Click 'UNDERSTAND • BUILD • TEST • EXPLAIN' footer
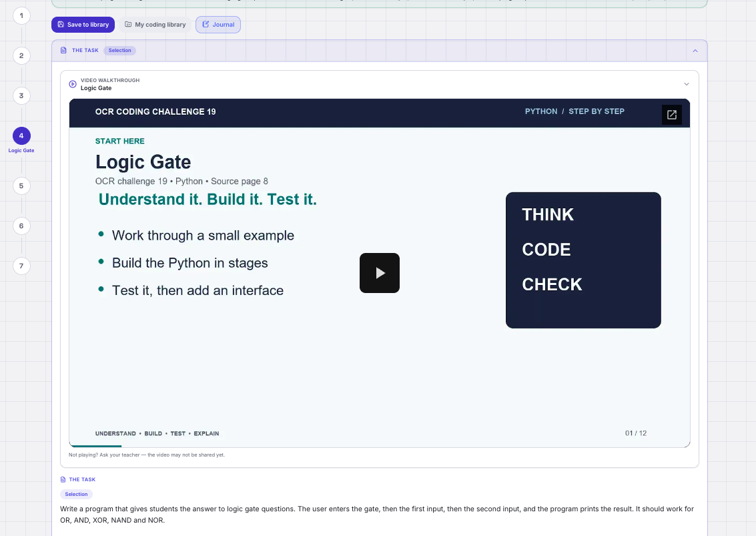The width and height of the screenshot is (756, 536). tap(157, 434)
